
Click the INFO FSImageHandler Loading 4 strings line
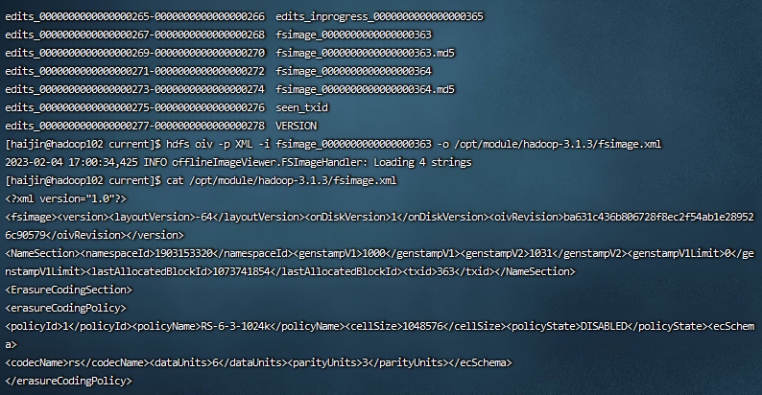coord(238,162)
